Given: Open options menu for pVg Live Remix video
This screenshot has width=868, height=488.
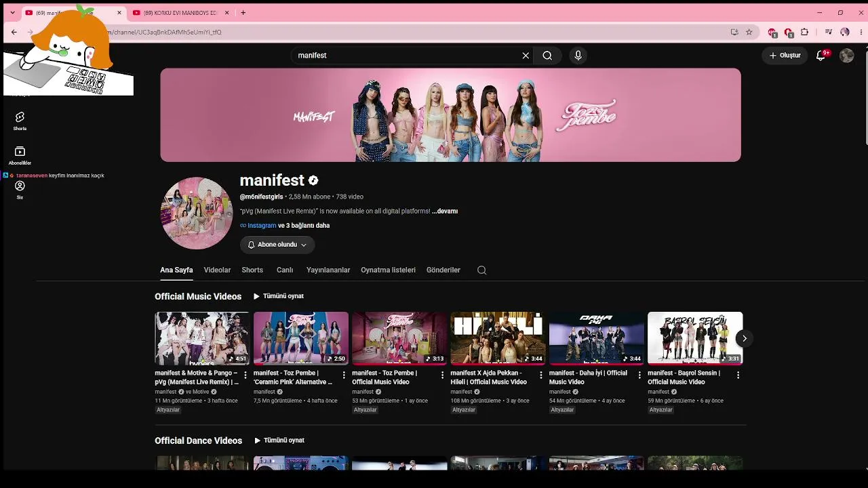Looking at the screenshot, I should click(245, 375).
